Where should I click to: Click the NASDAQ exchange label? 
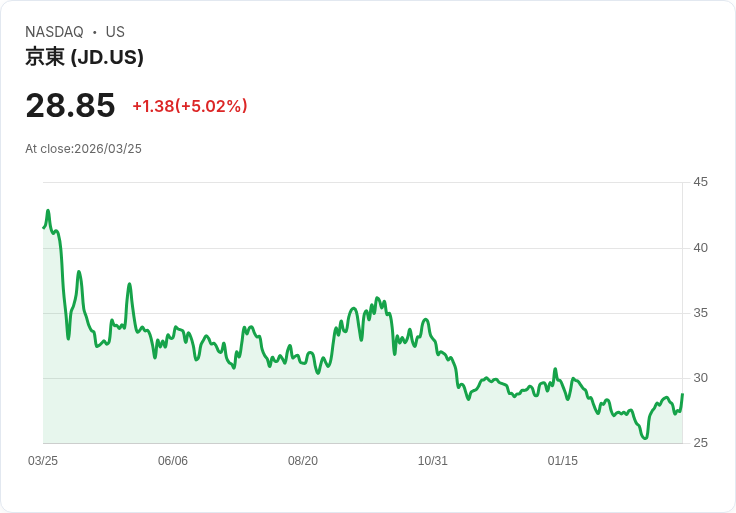pyautogui.click(x=54, y=32)
